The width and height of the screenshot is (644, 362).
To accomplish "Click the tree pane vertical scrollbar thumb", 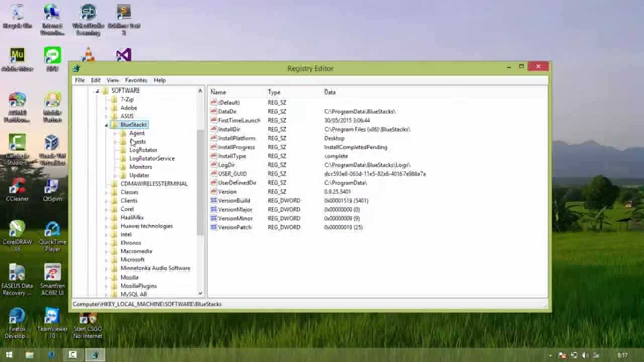I will (x=200, y=183).
